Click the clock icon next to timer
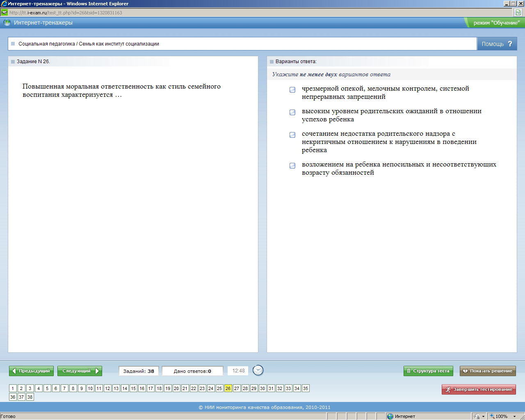Image resolution: width=525 pixels, height=420 pixels. [x=258, y=370]
